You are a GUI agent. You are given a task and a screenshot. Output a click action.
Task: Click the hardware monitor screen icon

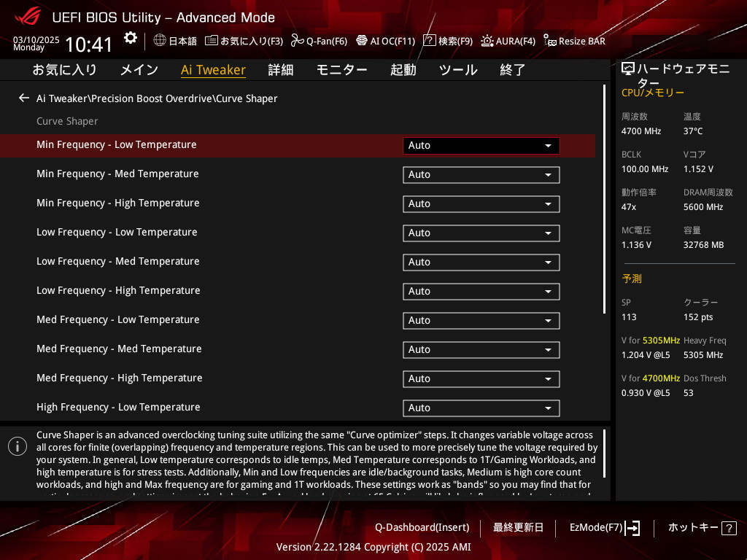(x=628, y=69)
